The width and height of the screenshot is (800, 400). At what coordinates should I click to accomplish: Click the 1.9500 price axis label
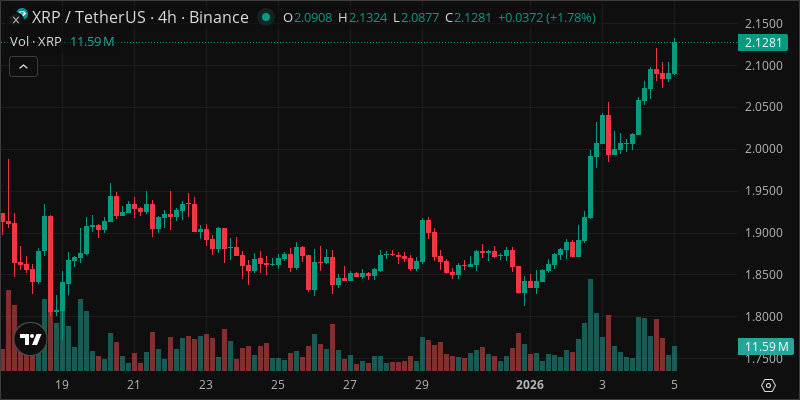tap(763, 191)
